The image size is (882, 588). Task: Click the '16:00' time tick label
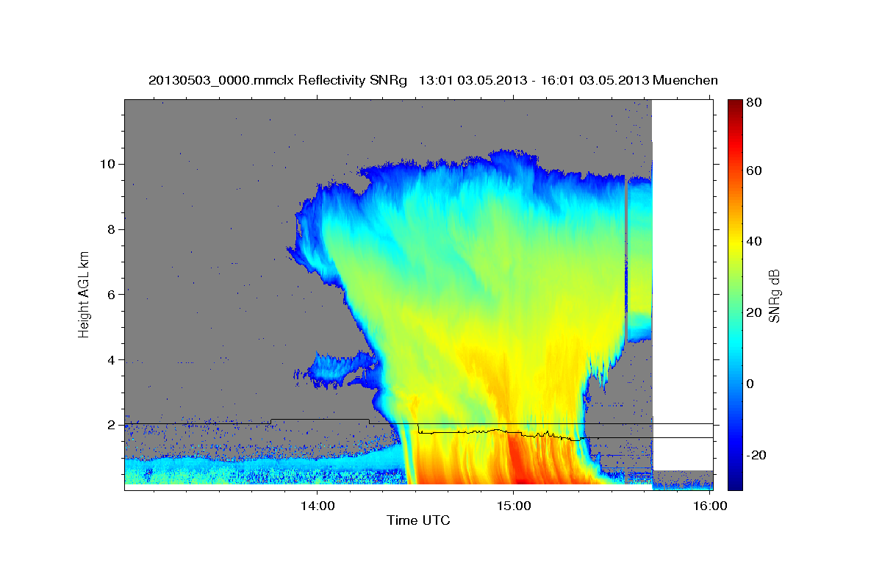coord(710,506)
